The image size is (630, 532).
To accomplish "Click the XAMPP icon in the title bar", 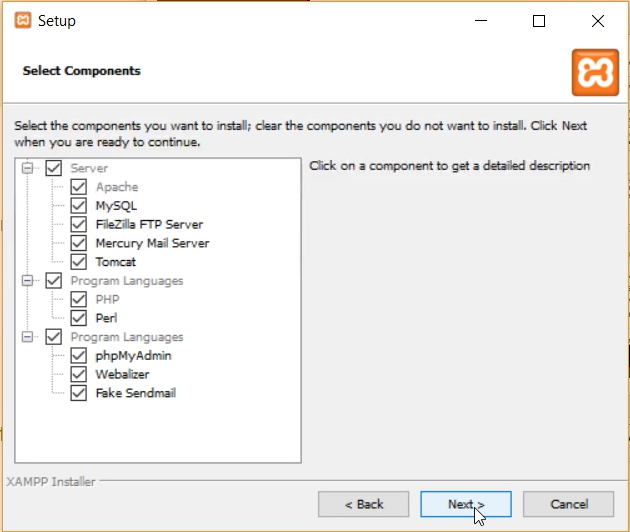I will tap(22, 21).
